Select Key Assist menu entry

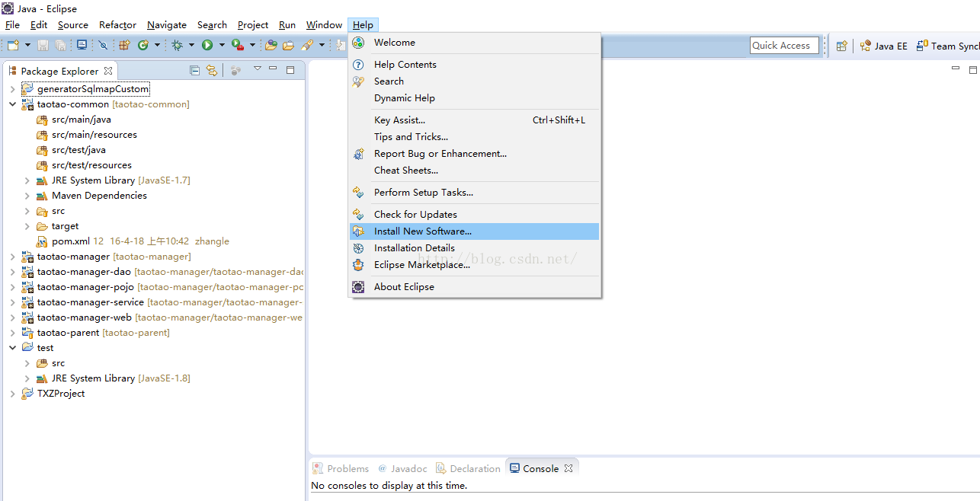(474, 120)
